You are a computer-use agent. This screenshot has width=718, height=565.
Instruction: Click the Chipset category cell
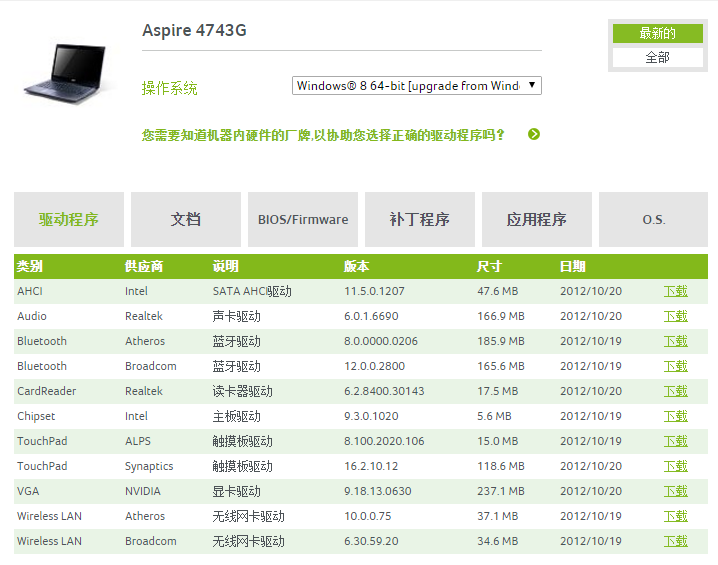point(36,416)
